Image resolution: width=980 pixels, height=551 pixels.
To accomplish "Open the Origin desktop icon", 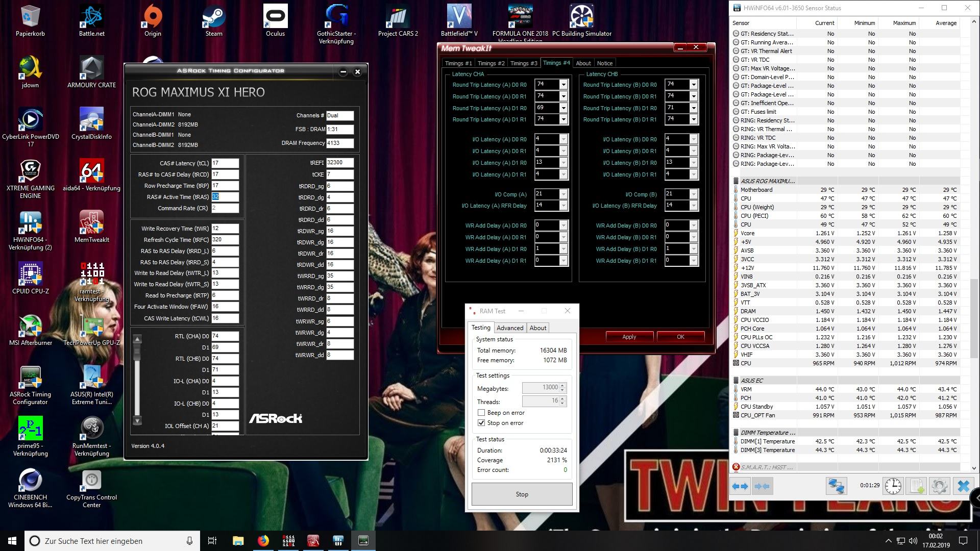I will pos(153,20).
